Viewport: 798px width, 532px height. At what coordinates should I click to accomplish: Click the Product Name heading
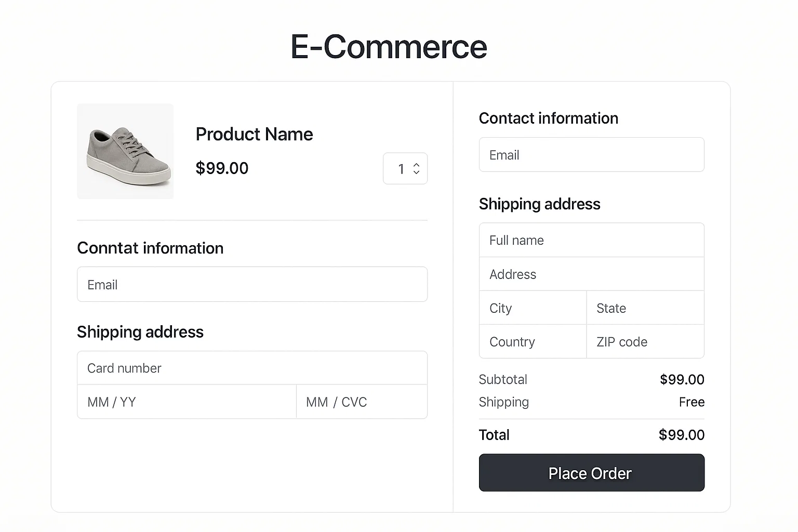tap(254, 134)
